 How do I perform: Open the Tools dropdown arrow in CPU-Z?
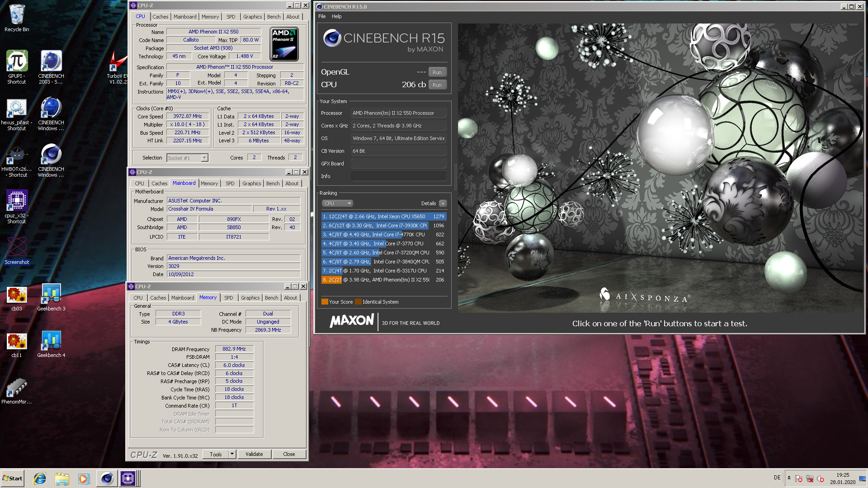(x=232, y=454)
